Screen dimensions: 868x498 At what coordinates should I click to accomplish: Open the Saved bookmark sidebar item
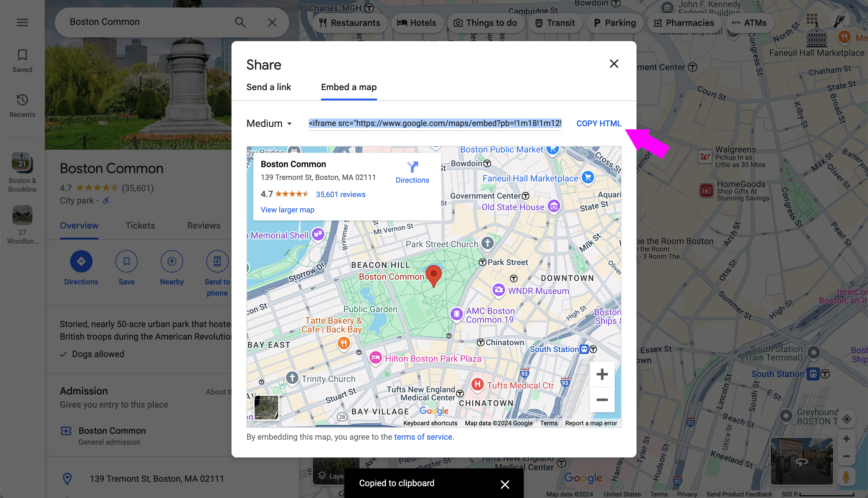(22, 61)
